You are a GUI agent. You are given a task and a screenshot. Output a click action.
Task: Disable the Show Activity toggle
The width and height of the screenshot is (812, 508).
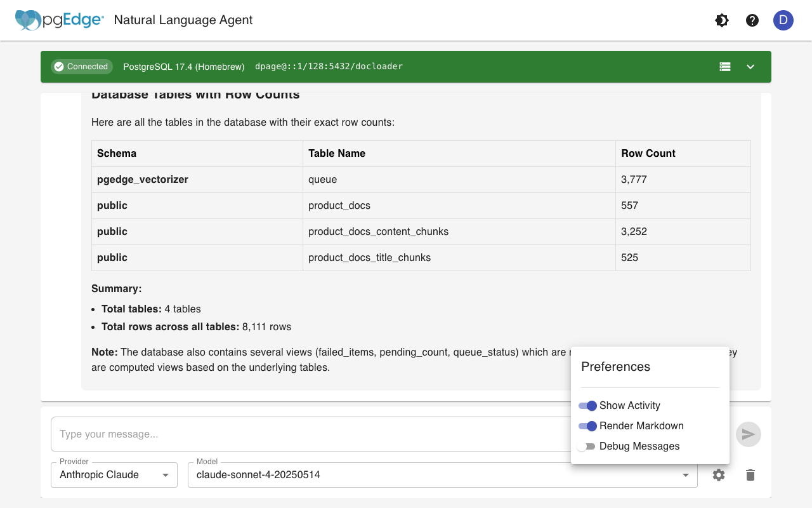[588, 406]
